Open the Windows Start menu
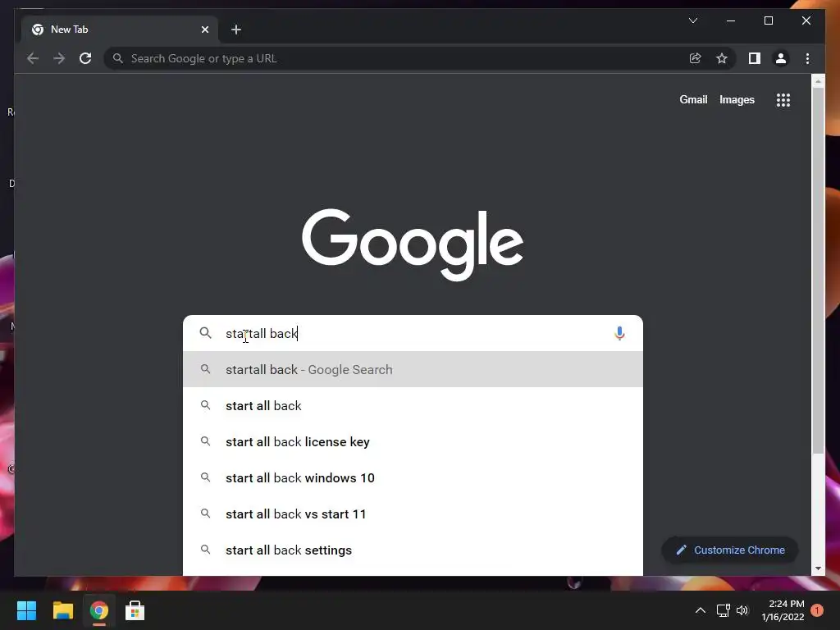 pyautogui.click(x=26, y=610)
